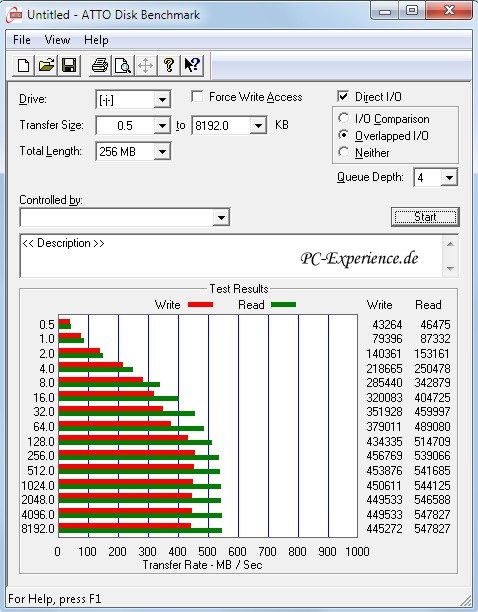Click the New document toolbar icon
The image size is (478, 612).
pyautogui.click(x=23, y=65)
